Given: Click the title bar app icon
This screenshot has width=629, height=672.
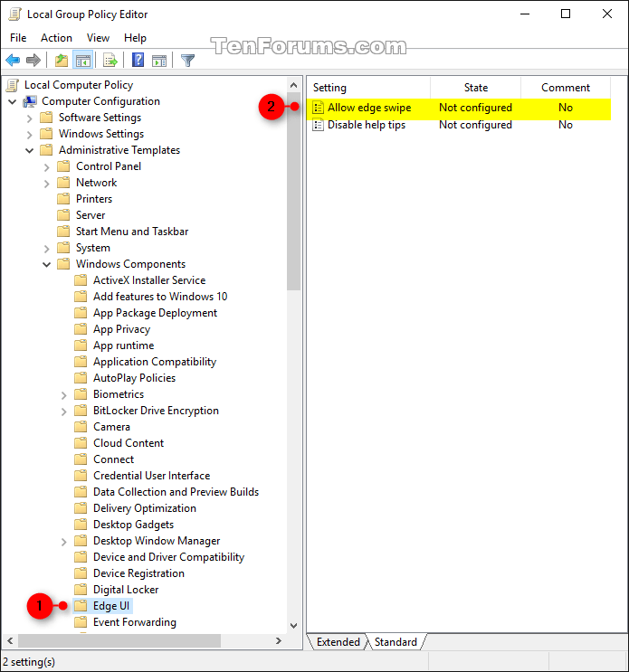Looking at the screenshot, I should tap(15, 14).
